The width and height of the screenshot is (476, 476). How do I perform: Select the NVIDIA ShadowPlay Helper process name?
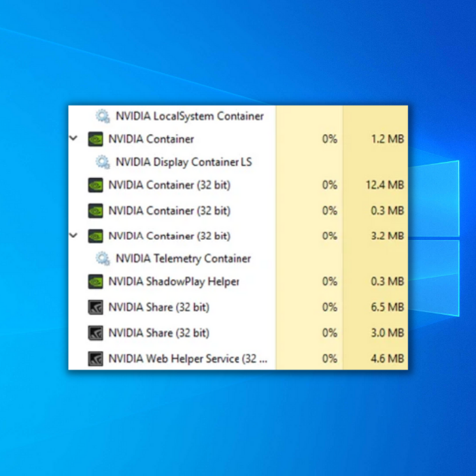[x=174, y=282]
